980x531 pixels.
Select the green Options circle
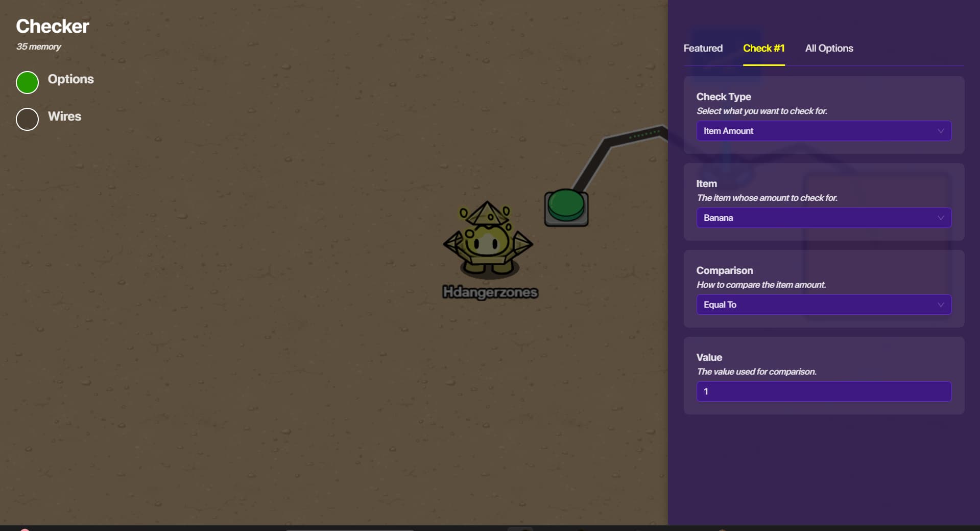(x=28, y=82)
